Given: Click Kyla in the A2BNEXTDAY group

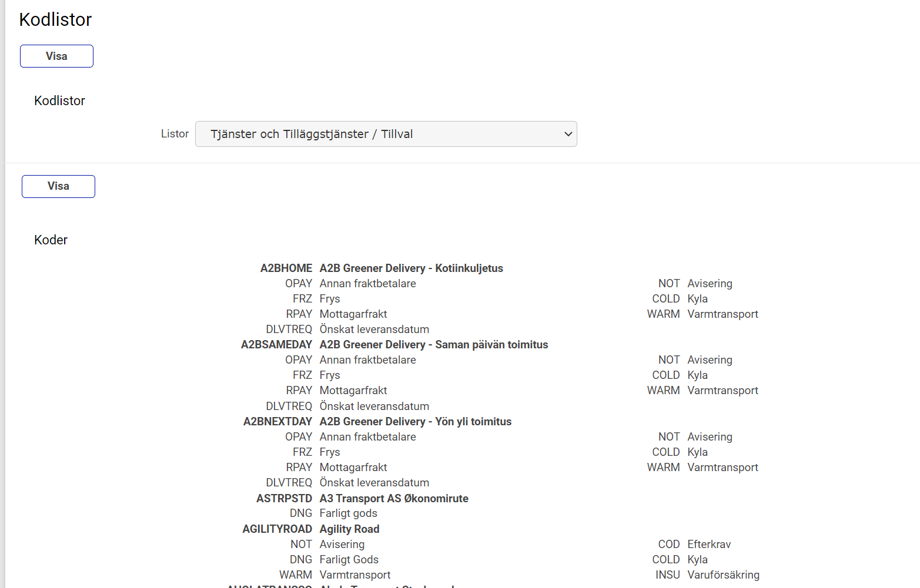Looking at the screenshot, I should pyautogui.click(x=698, y=452).
